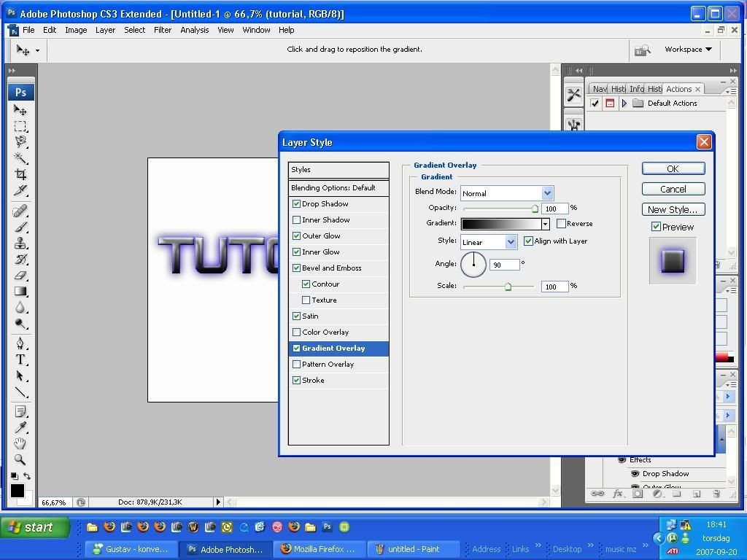Screen dimensions: 747x560
Task: Click the black foreground color swatch
Action: pos(18,491)
